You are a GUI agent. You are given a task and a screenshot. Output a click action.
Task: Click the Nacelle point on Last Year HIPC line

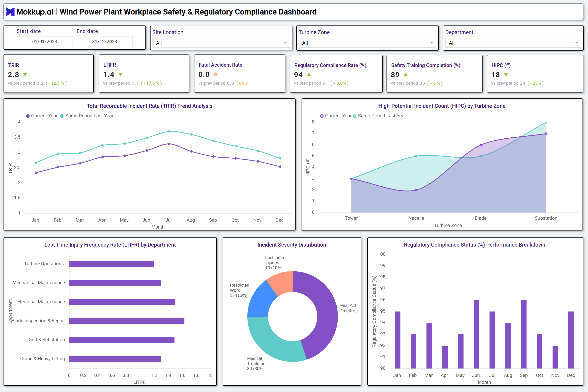pyautogui.click(x=416, y=156)
